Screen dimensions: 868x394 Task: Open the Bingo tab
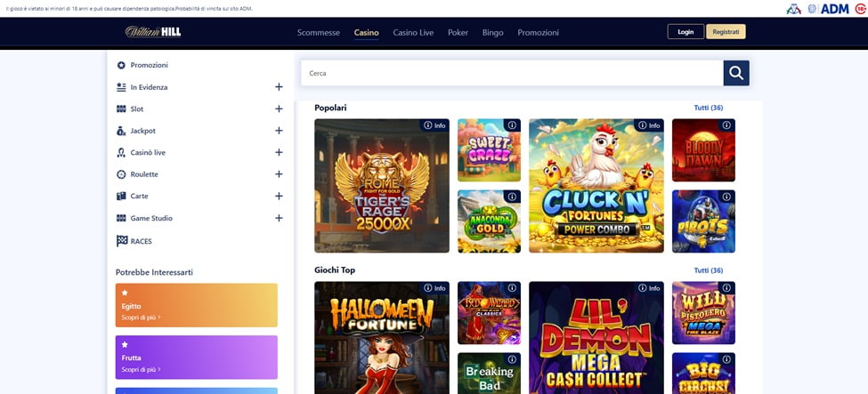(x=492, y=33)
